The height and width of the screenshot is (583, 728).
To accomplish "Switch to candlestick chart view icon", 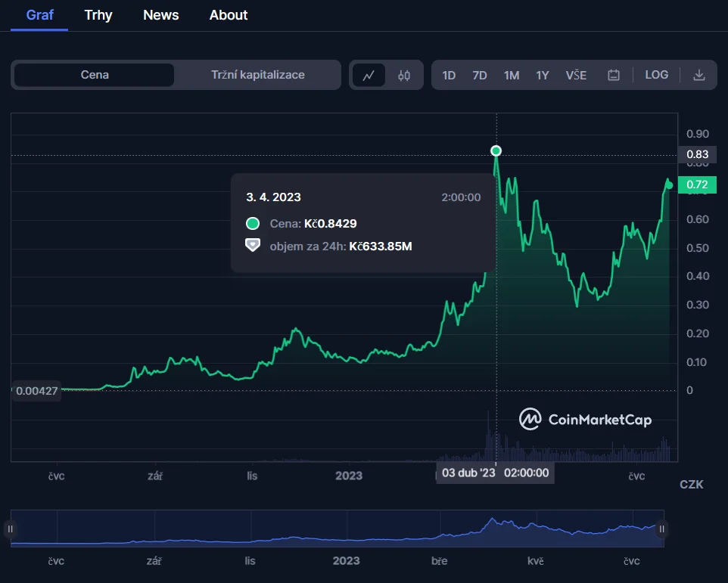I will pyautogui.click(x=404, y=75).
